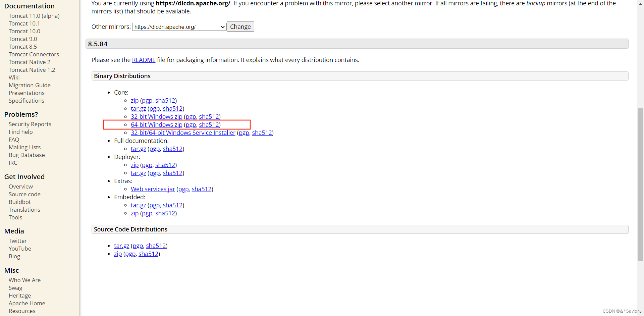Open the Resources page
This screenshot has width=644, height=316.
[22, 311]
